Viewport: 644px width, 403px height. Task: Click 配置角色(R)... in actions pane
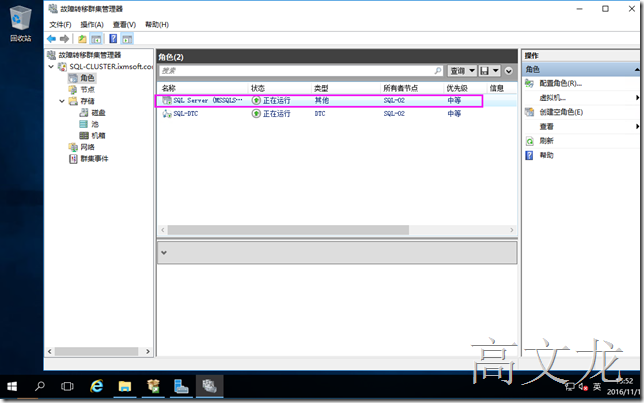coord(561,83)
